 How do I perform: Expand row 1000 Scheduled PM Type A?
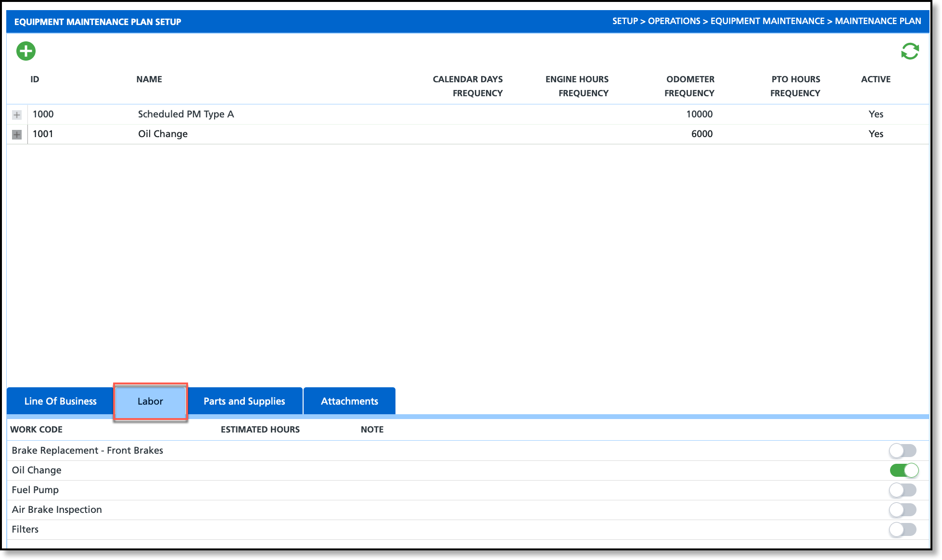click(17, 115)
